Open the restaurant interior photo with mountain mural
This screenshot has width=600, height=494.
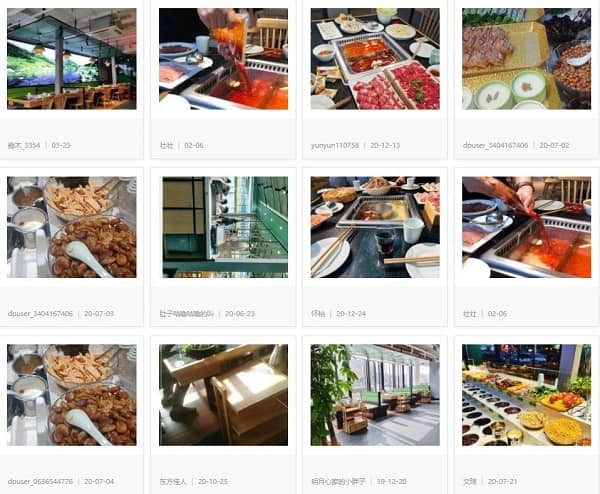coord(72,59)
